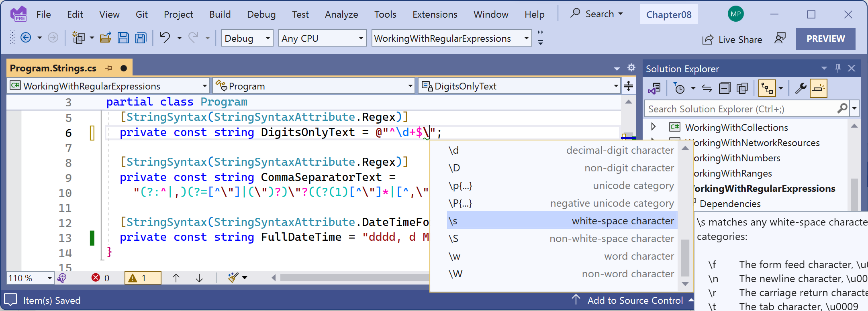Select the Dependencies node

(729, 204)
